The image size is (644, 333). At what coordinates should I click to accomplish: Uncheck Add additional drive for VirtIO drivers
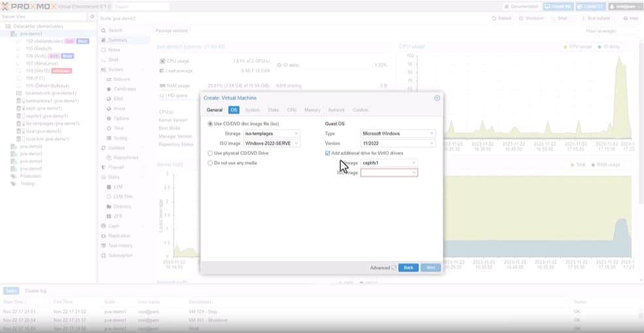point(327,153)
